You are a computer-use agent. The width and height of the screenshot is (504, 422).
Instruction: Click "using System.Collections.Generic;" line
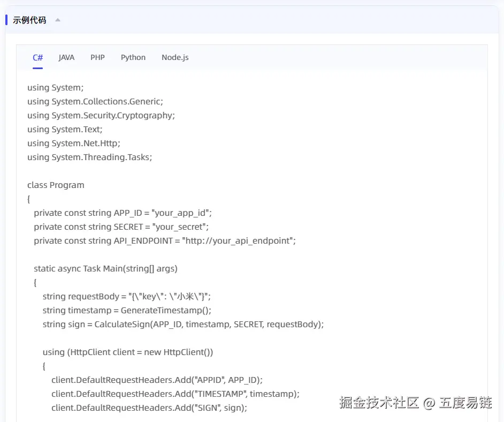(95, 101)
